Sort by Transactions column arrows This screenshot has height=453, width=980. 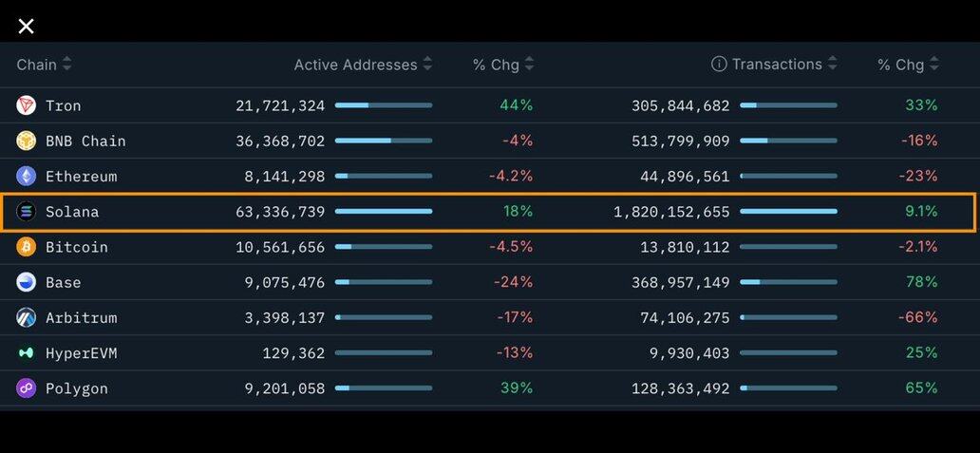[833, 65]
